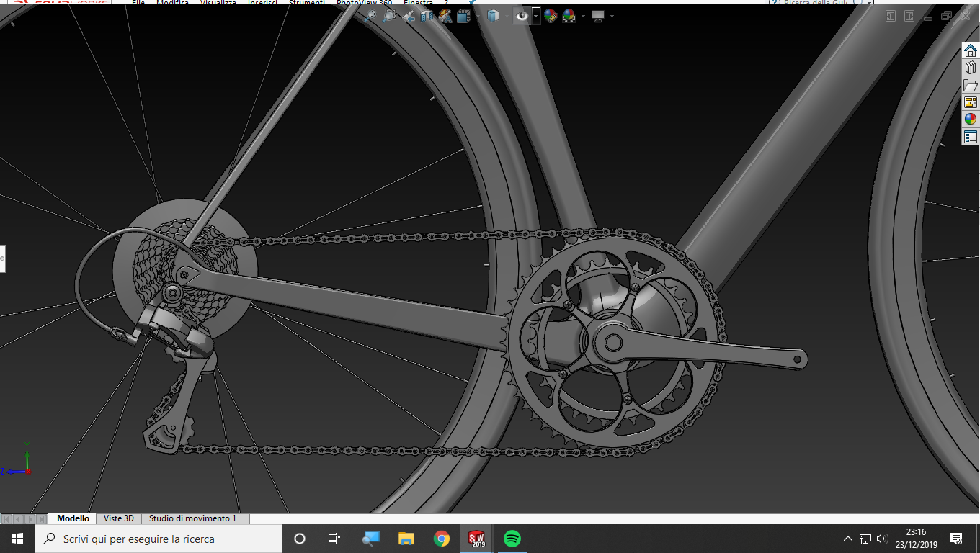This screenshot has width=980, height=553.
Task: Open the PhotoView 360 menu
Action: [364, 2]
